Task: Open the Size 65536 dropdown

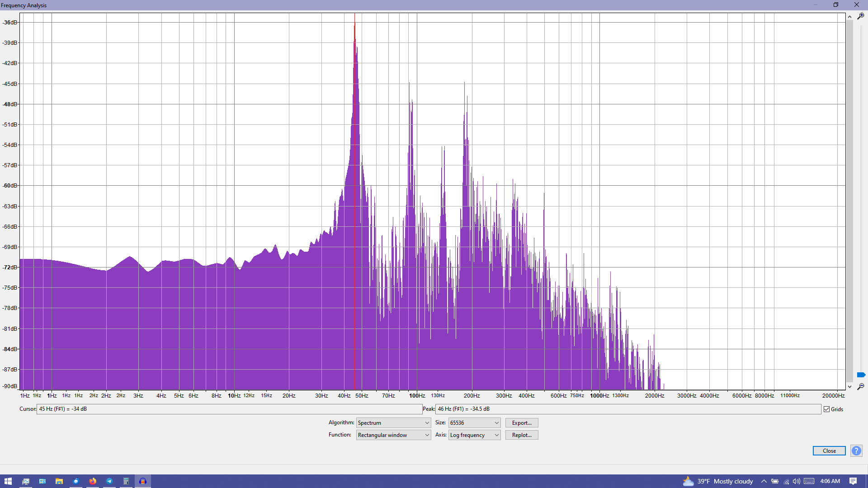Action: click(474, 423)
